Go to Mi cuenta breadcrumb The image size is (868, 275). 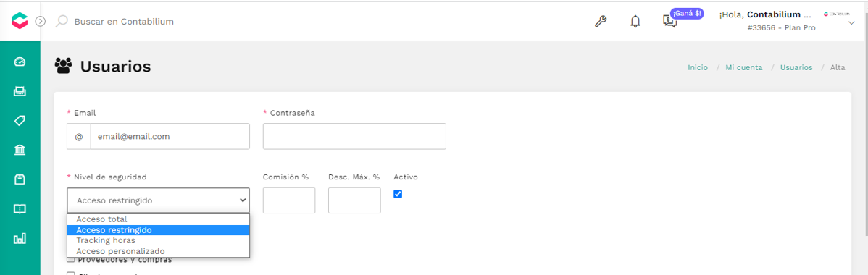coord(744,67)
